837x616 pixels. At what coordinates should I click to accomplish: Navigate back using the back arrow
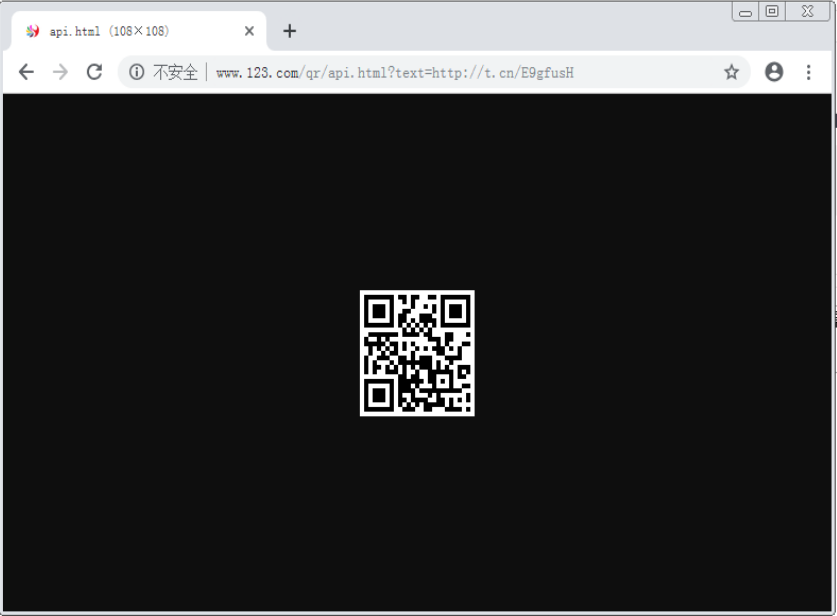pyautogui.click(x=26, y=71)
